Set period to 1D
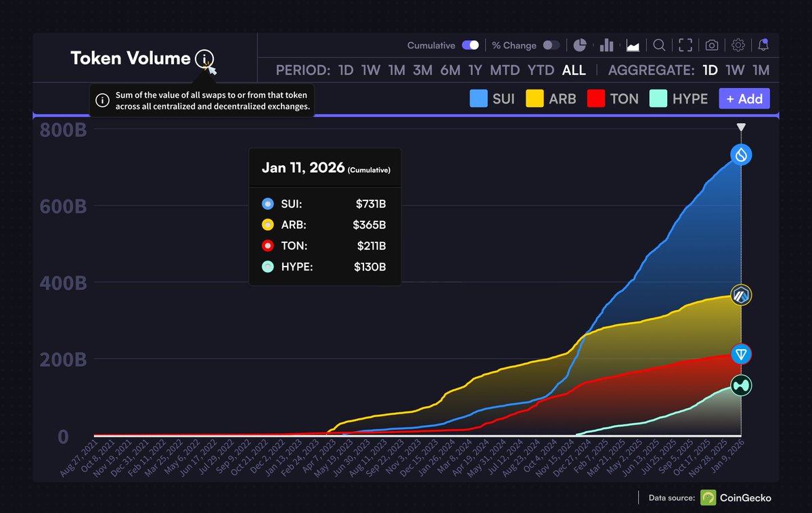Viewport: 812px width, 513px height. [x=346, y=70]
